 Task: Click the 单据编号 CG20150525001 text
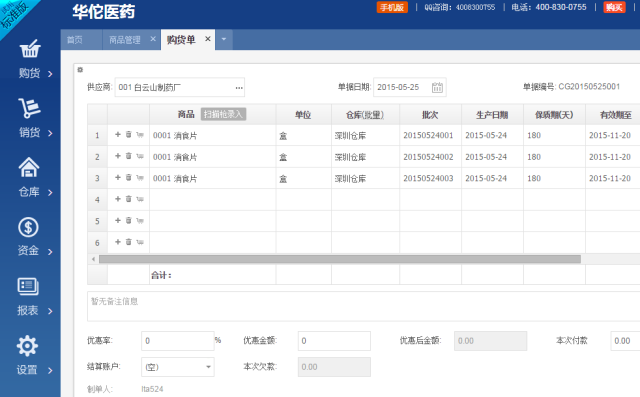(x=571, y=86)
